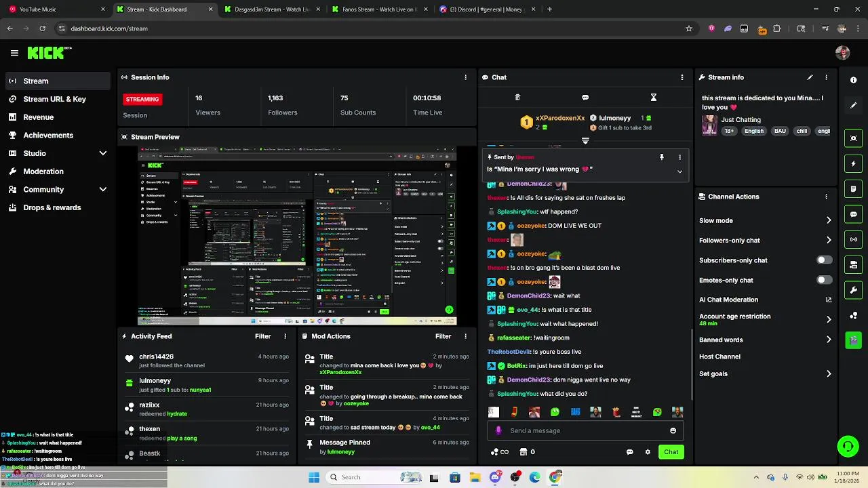Viewport: 868px width, 488px height.
Task: Expand pinned message with chevron
Action: pos(679,171)
